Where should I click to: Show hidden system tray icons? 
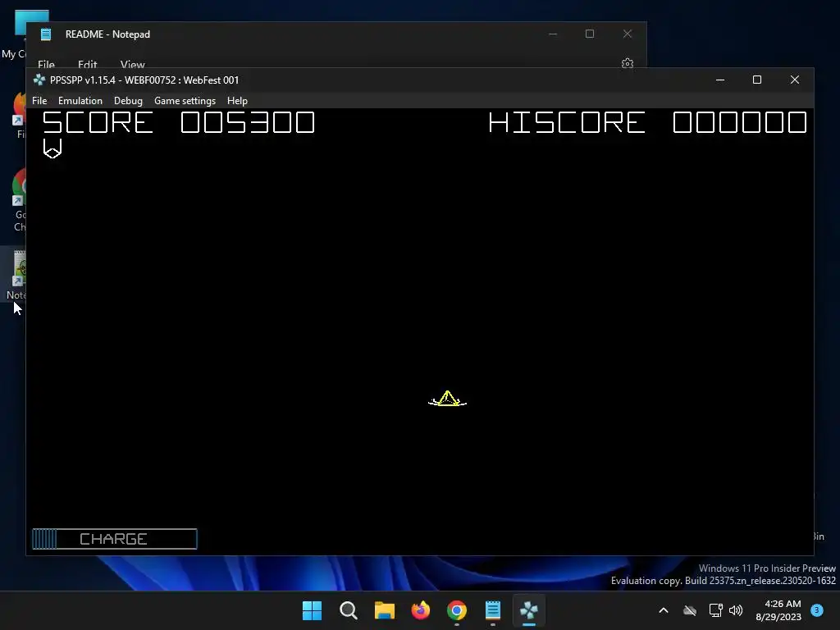(x=663, y=610)
